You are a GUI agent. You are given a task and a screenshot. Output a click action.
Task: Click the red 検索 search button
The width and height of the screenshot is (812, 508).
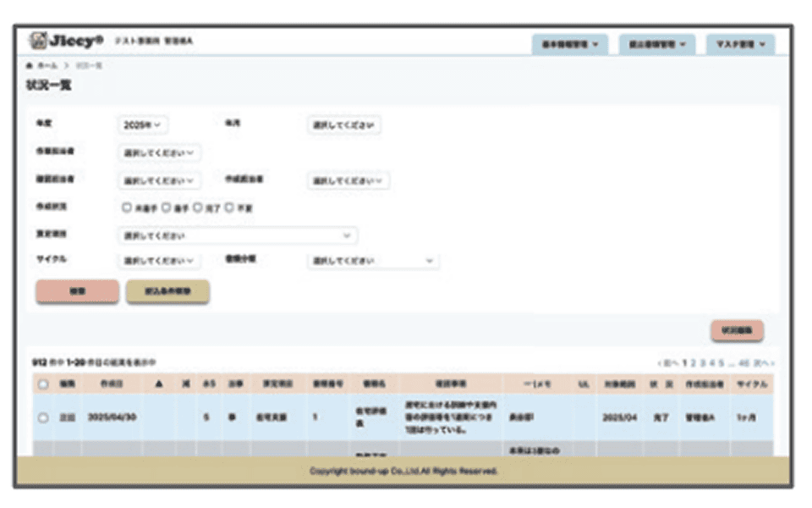point(77,291)
